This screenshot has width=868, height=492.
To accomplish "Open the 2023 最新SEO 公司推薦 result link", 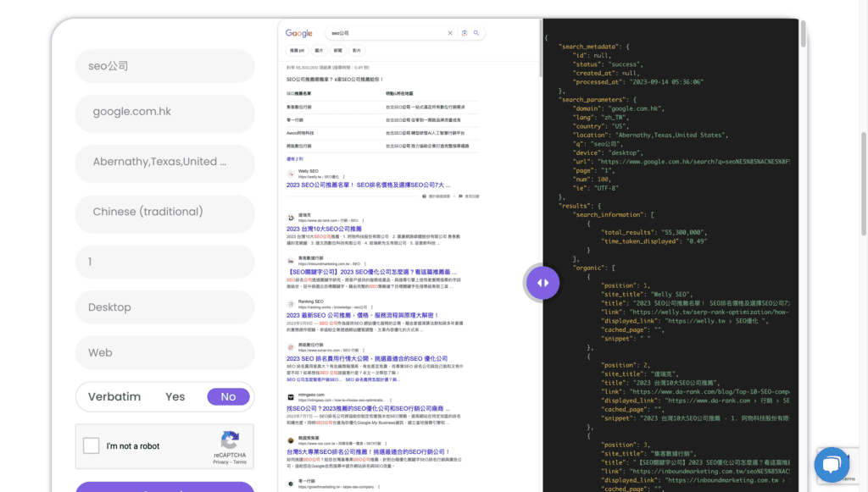I will [x=363, y=315].
